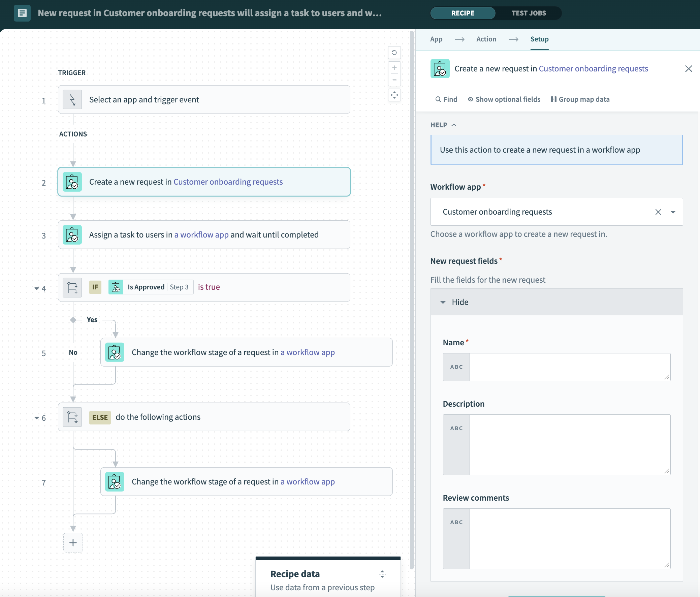Open the Workflow app dropdown arrow
Viewport: 700px width, 597px height.
pos(673,212)
